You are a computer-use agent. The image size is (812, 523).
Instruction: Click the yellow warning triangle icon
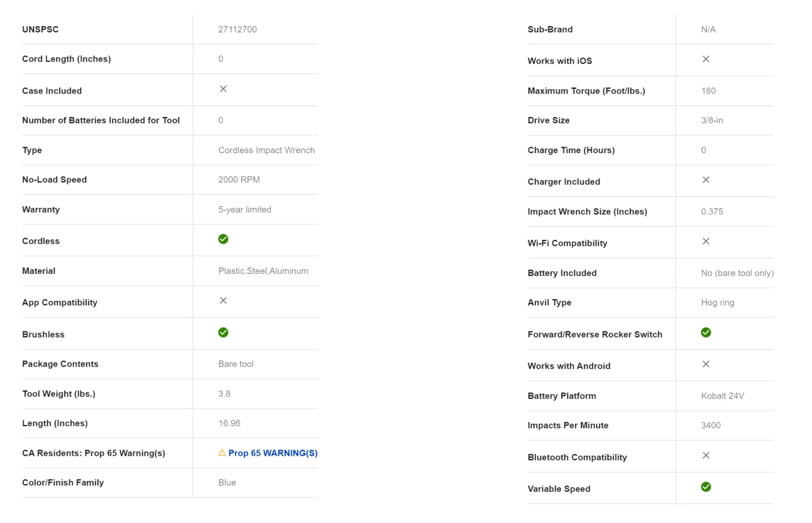(222, 453)
